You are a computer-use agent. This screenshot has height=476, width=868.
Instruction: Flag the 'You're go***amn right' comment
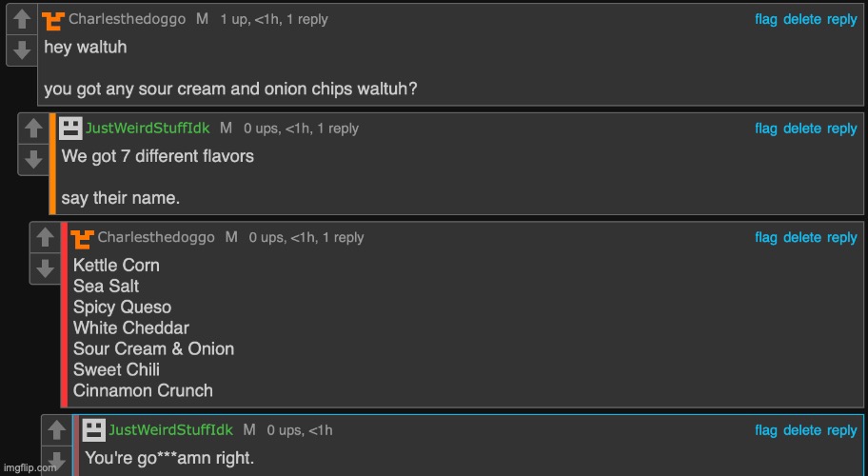tap(766, 430)
